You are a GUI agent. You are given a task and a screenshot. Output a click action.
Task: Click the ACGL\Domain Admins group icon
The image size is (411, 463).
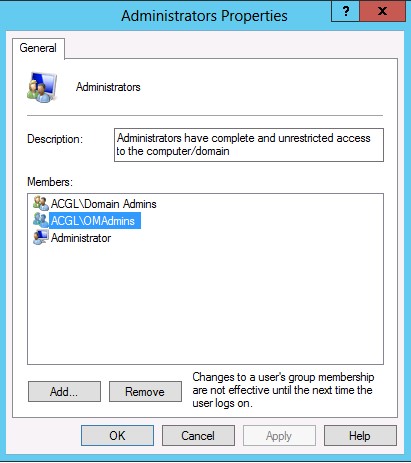[41, 203]
